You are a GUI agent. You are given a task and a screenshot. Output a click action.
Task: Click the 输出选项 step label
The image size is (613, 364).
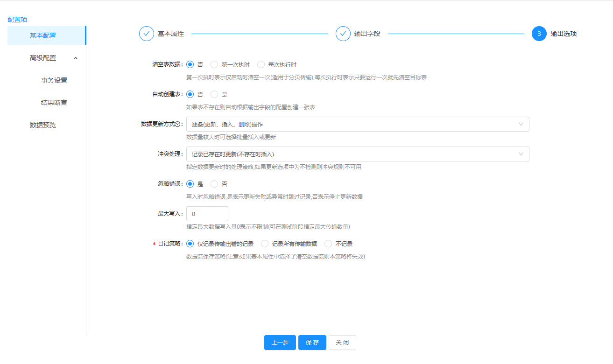point(564,34)
